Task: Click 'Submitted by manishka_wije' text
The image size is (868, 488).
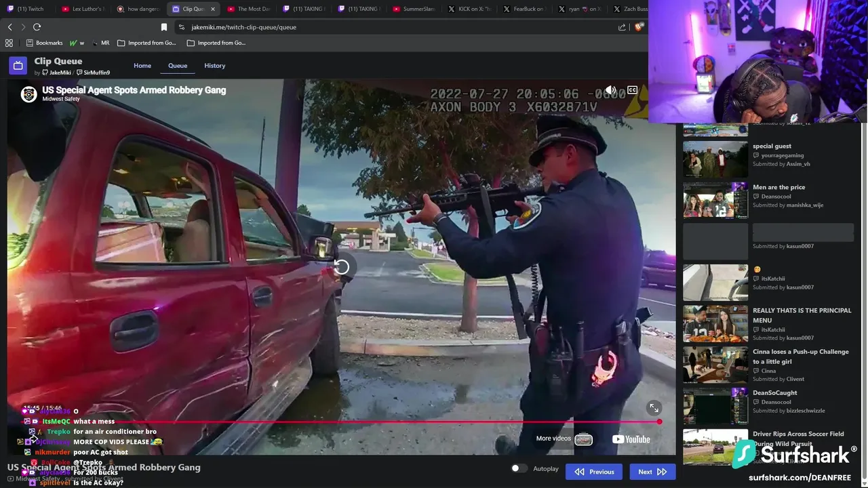Action: [788, 205]
